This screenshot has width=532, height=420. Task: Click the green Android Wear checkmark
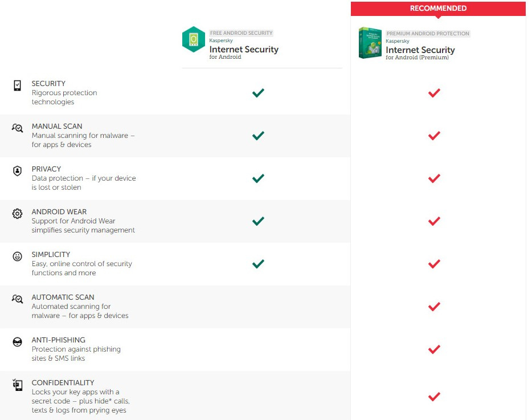point(258,221)
